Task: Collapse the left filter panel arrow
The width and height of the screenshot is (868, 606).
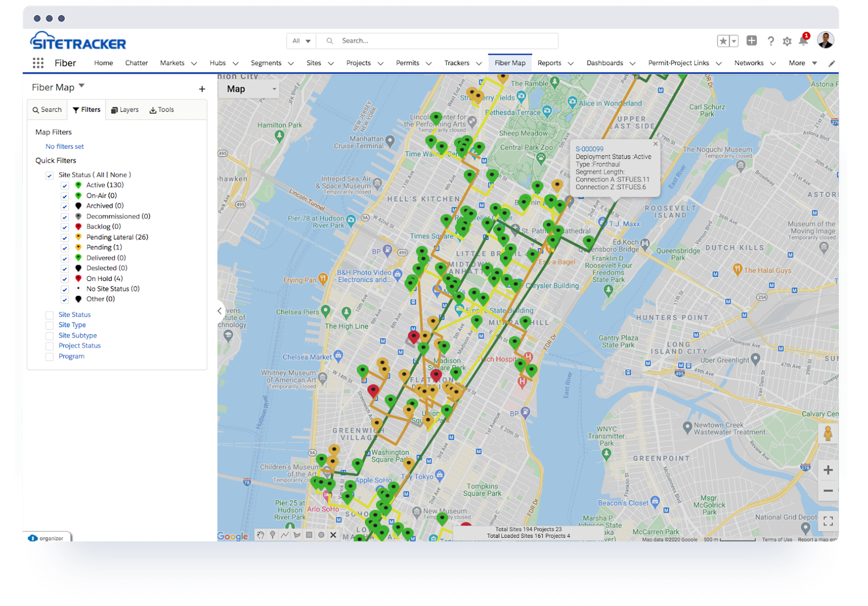Action: coord(220,311)
